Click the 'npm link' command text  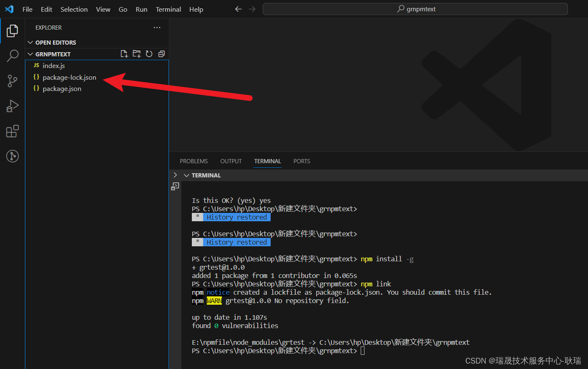tap(376, 284)
